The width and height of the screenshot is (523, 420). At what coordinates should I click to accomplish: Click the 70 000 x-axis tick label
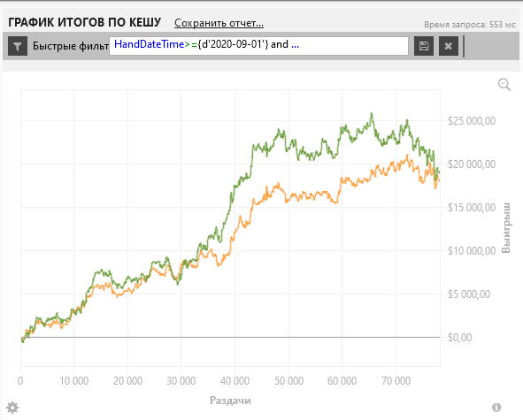396,381
